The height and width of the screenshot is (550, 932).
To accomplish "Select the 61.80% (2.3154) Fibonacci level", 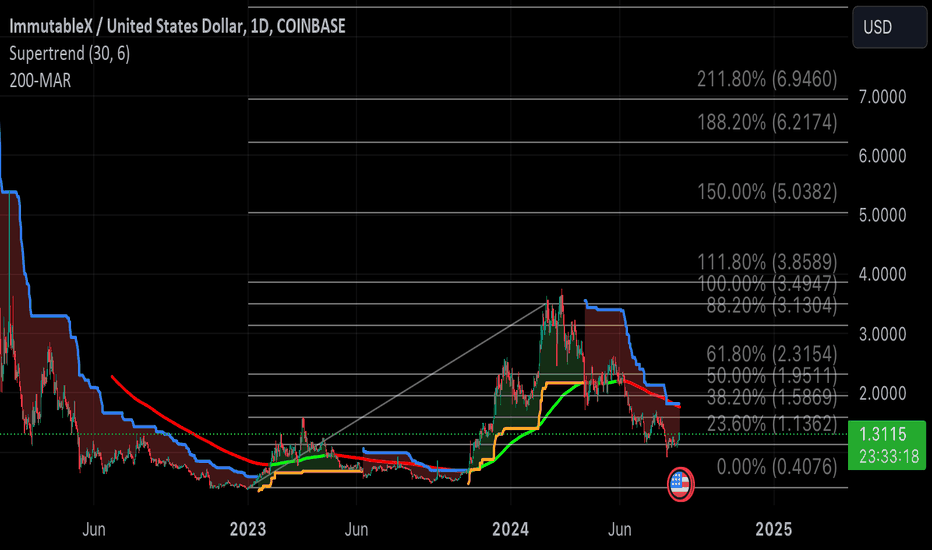I will [x=767, y=353].
